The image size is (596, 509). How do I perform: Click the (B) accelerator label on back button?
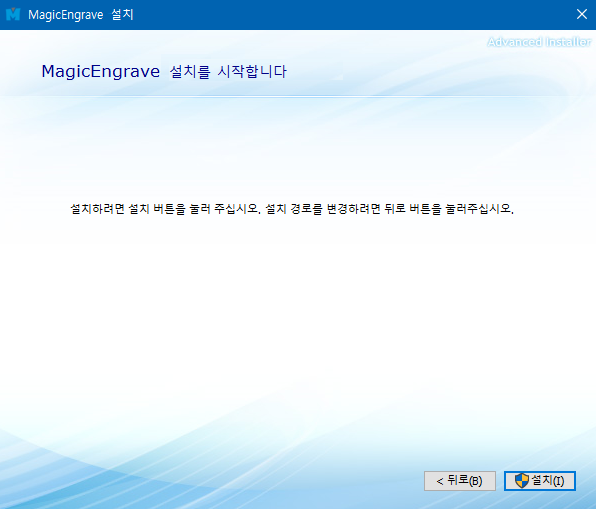(x=476, y=481)
